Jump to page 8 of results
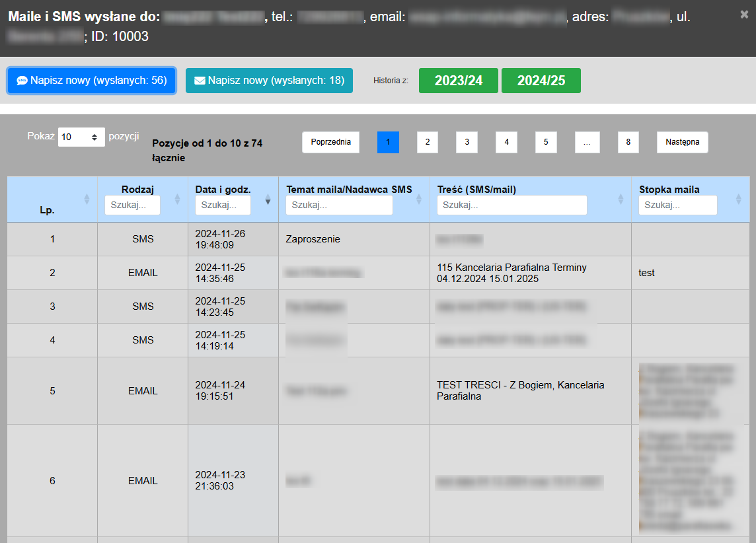This screenshot has height=543, width=756. click(628, 142)
